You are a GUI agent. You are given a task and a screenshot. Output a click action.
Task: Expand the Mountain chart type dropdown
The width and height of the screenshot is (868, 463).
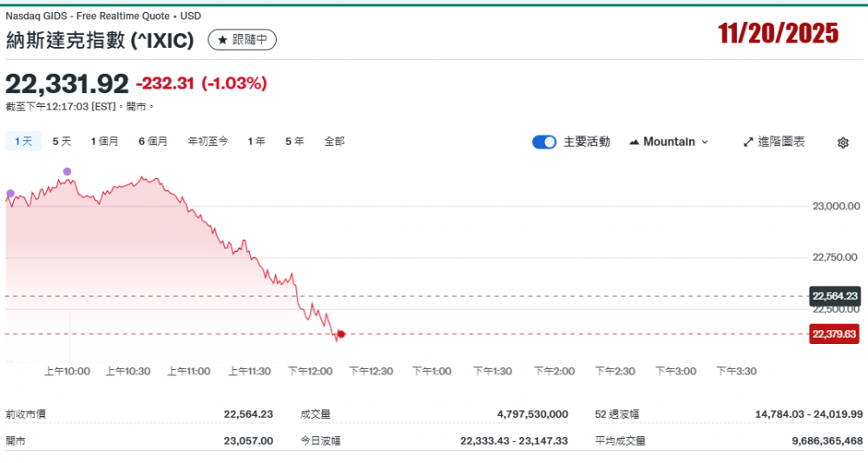coord(704,142)
